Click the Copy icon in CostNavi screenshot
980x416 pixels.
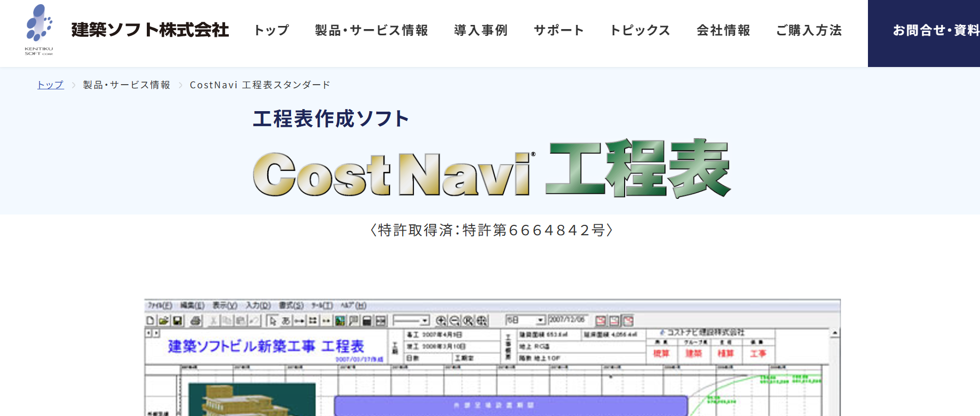(227, 320)
